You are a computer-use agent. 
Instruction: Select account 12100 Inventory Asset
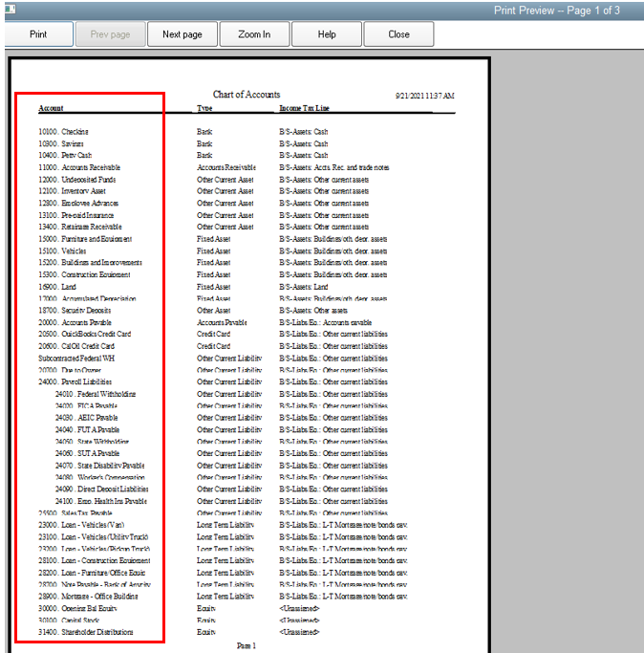click(x=72, y=191)
